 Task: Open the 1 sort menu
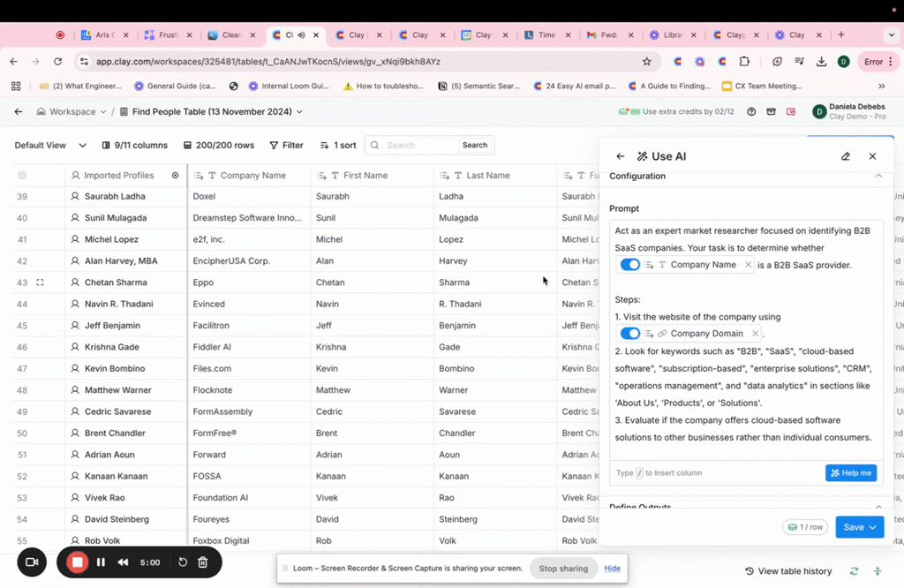pos(337,145)
